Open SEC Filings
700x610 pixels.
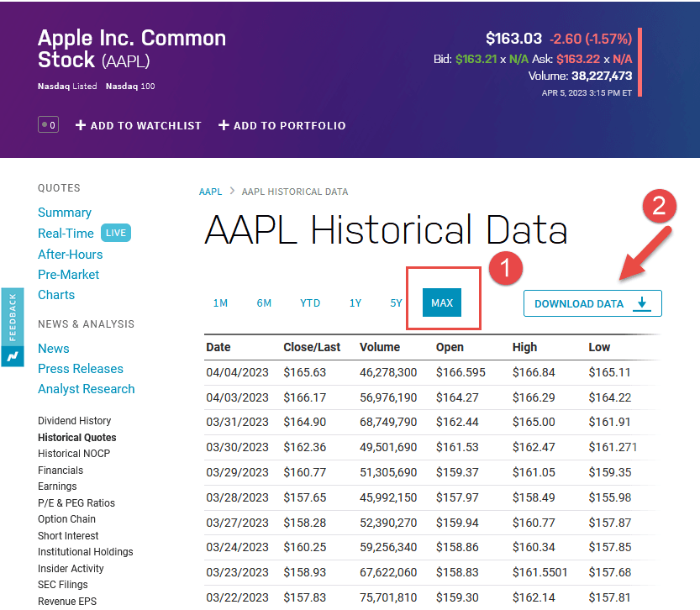pos(62,585)
